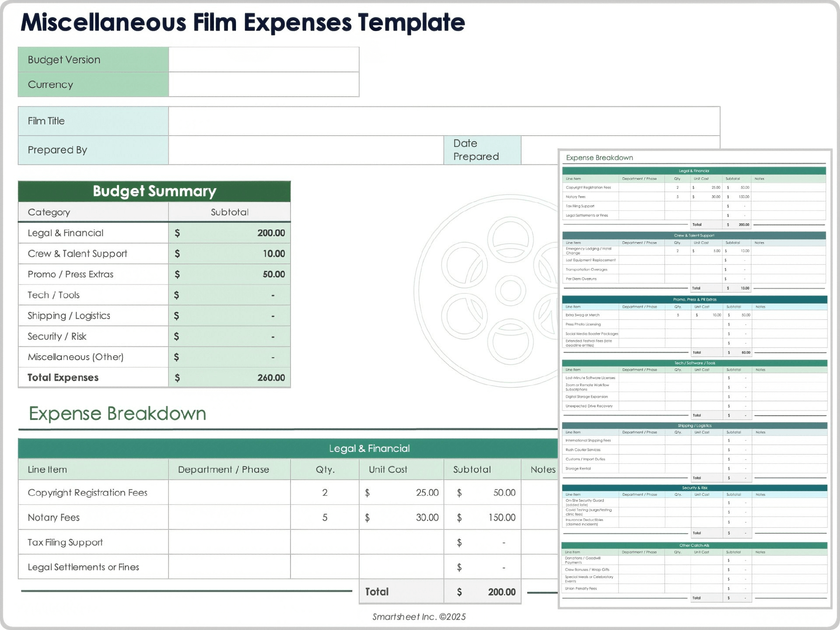
Task: Click the 'Currency' label
Action: [x=50, y=84]
